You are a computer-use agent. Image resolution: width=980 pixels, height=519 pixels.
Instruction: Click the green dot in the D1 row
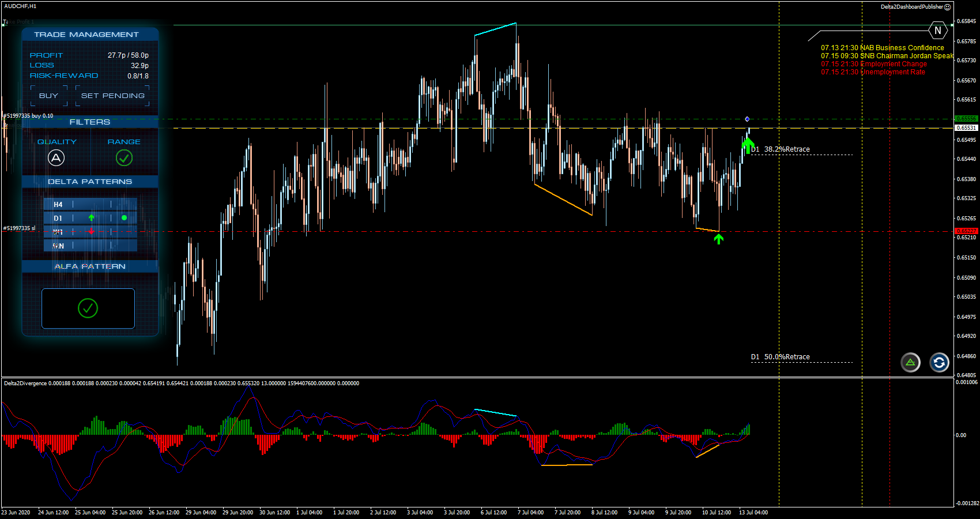click(x=124, y=218)
